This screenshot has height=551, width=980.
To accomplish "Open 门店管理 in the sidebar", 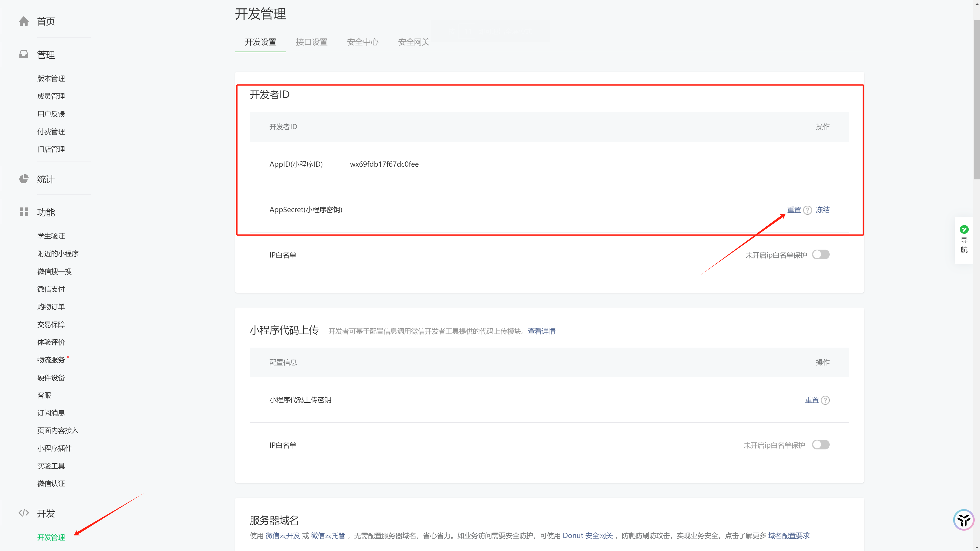I will tap(51, 149).
